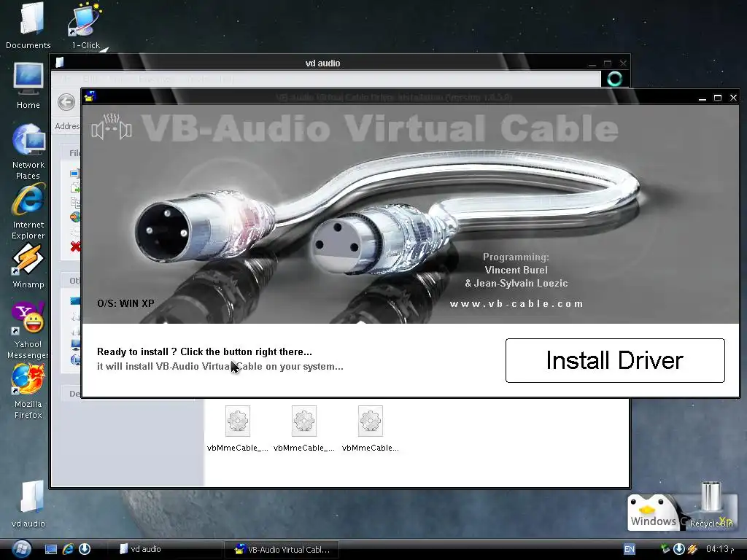Image resolution: width=747 pixels, height=560 pixels.
Task: Open Network Places on the desktop
Action: point(28,152)
